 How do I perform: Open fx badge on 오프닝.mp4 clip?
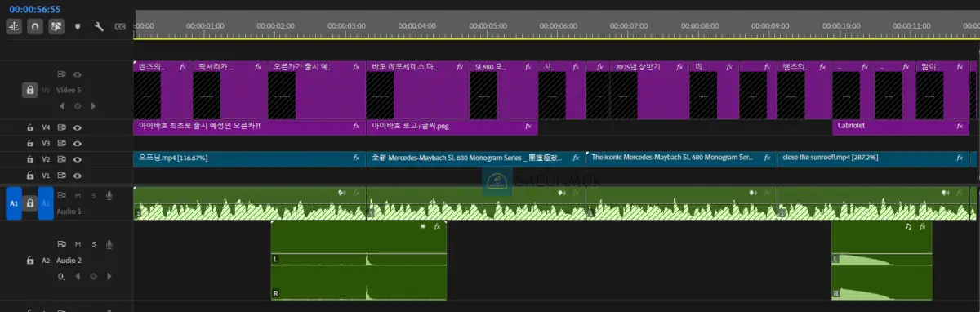[x=355, y=158]
